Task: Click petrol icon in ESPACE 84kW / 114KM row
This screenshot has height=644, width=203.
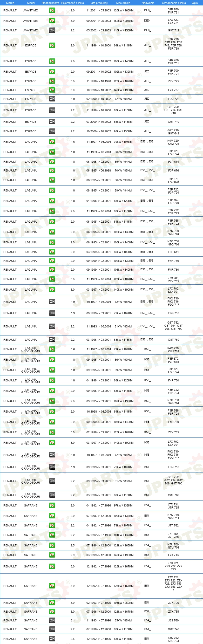Action: click(x=52, y=45)
